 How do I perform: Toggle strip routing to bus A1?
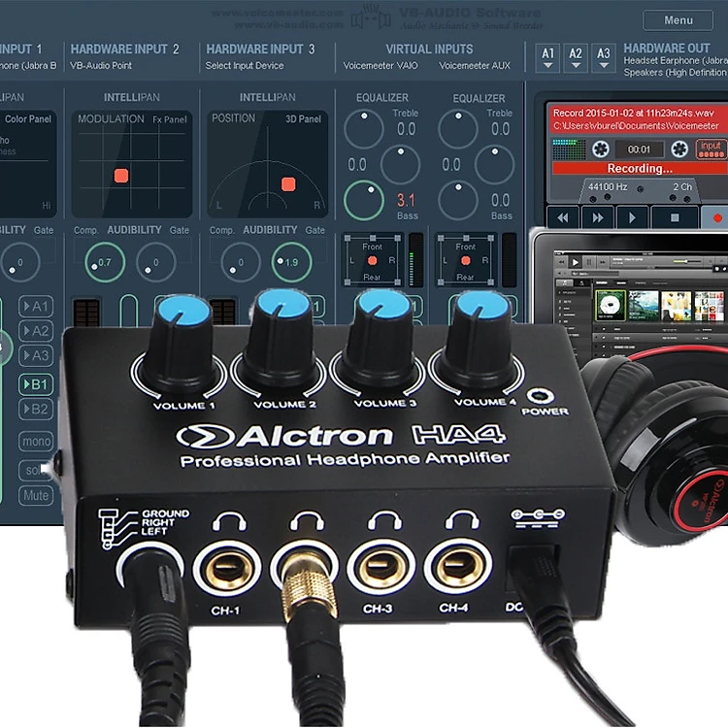(x=36, y=306)
